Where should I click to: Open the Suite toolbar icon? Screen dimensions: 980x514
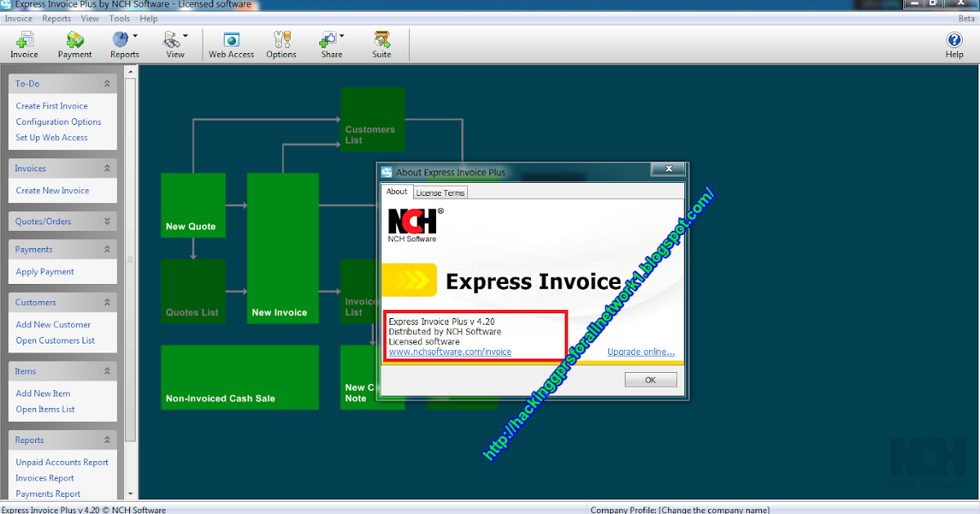coord(381,45)
